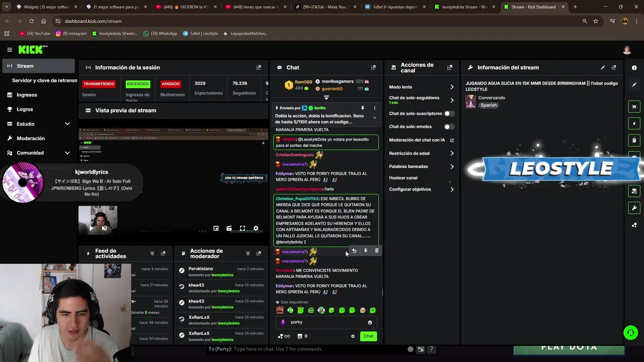Open the profile avatar menu

click(627, 50)
